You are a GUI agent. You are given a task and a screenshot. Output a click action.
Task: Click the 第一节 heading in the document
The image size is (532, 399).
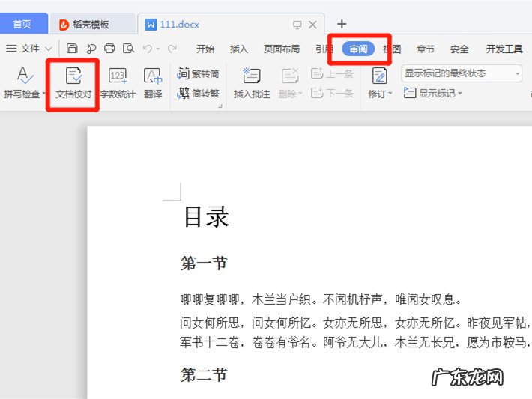click(x=204, y=264)
